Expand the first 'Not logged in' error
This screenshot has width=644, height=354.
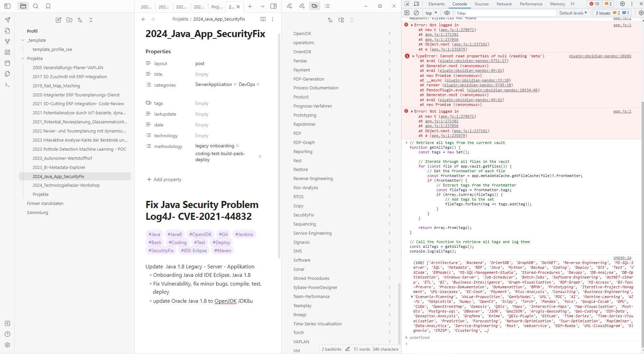pos(412,25)
